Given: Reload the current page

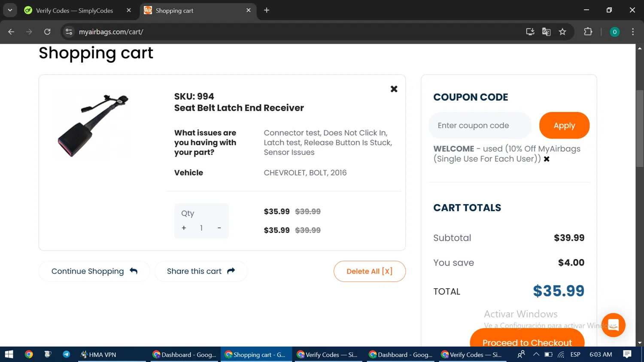Looking at the screenshot, I should [x=47, y=32].
